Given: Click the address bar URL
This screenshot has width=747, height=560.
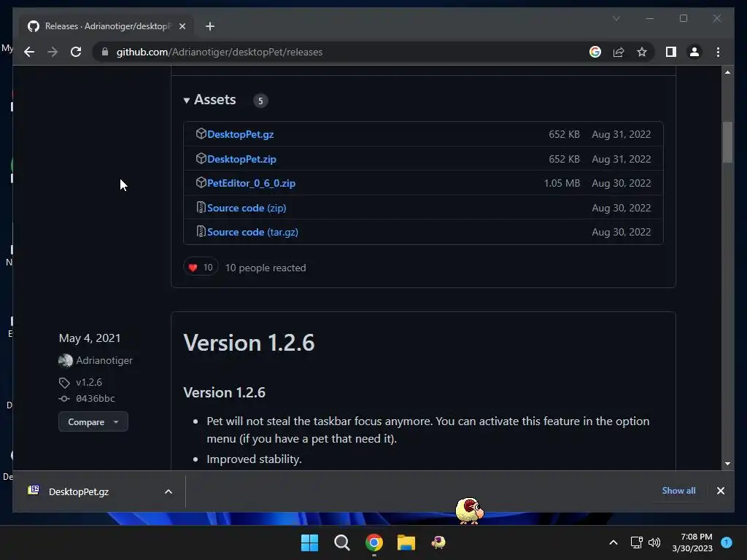Looking at the screenshot, I should coord(220,52).
